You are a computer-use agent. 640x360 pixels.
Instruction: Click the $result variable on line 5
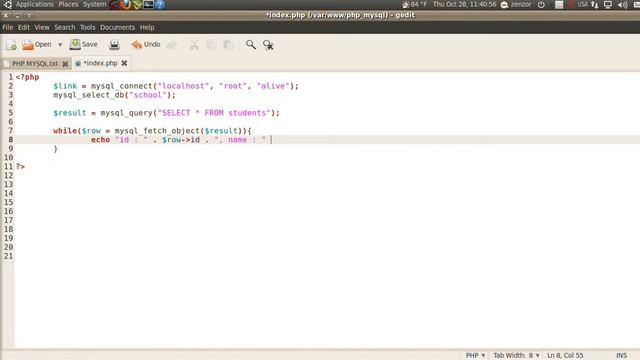pos(69,113)
